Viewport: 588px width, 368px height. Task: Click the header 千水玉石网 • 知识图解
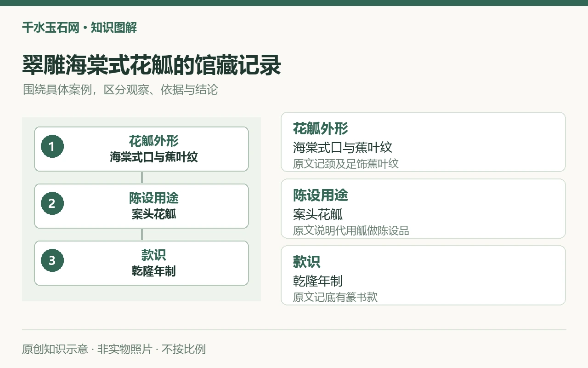[x=79, y=28]
